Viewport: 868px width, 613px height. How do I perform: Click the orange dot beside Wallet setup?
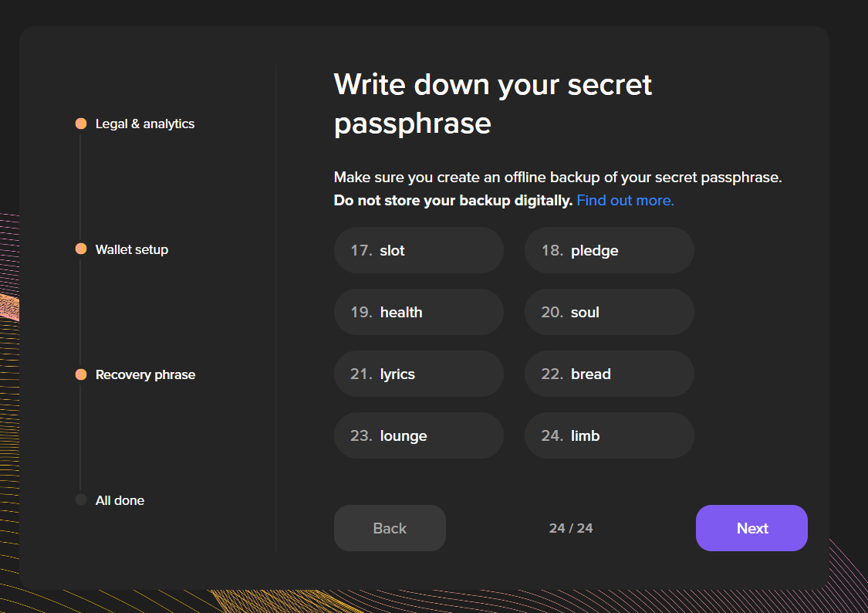coord(81,249)
